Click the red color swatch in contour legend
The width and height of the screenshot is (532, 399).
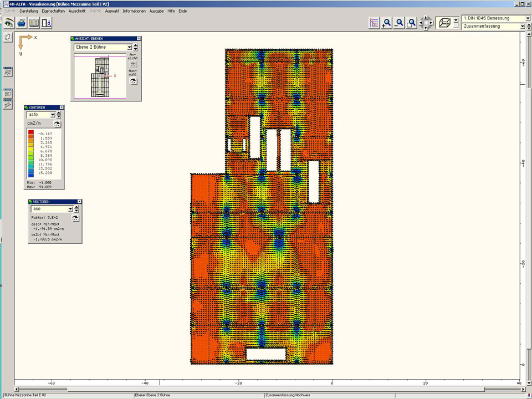tap(30, 134)
